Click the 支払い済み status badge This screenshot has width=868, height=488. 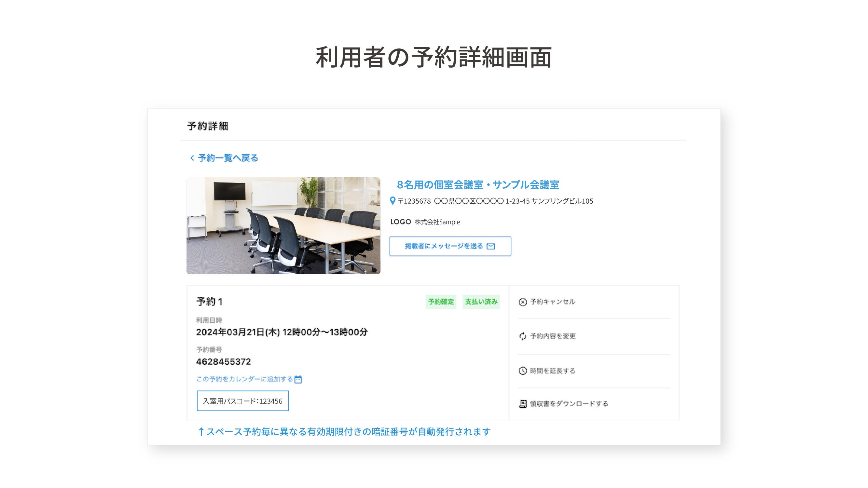tap(481, 302)
